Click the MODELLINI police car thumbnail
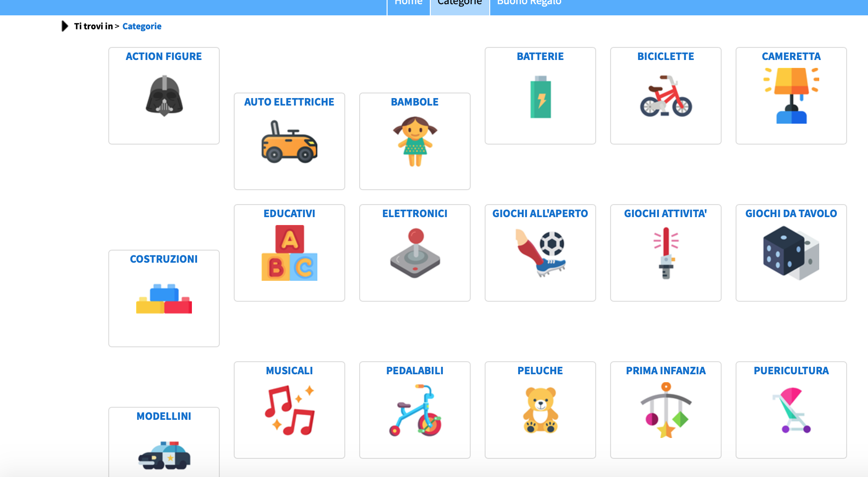 [164, 455]
